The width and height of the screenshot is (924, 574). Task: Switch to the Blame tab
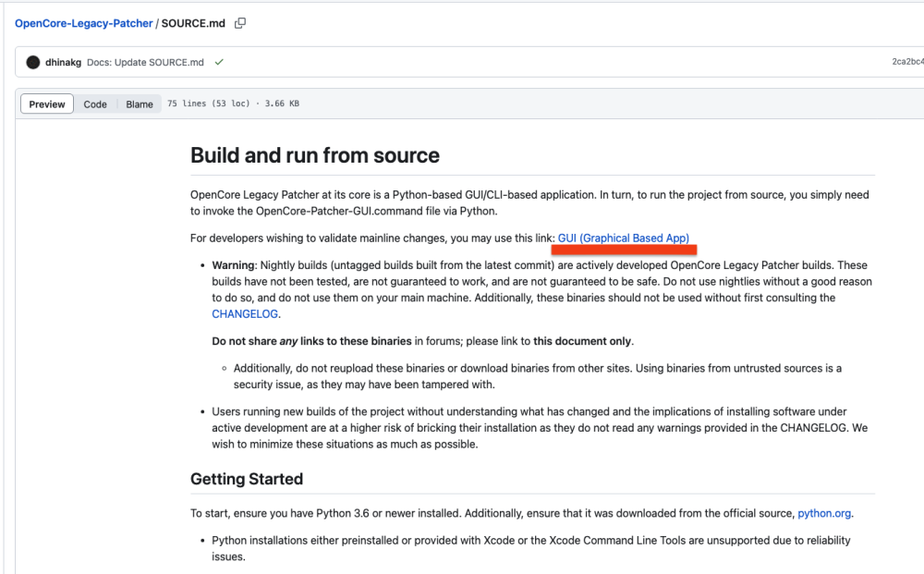(x=140, y=104)
